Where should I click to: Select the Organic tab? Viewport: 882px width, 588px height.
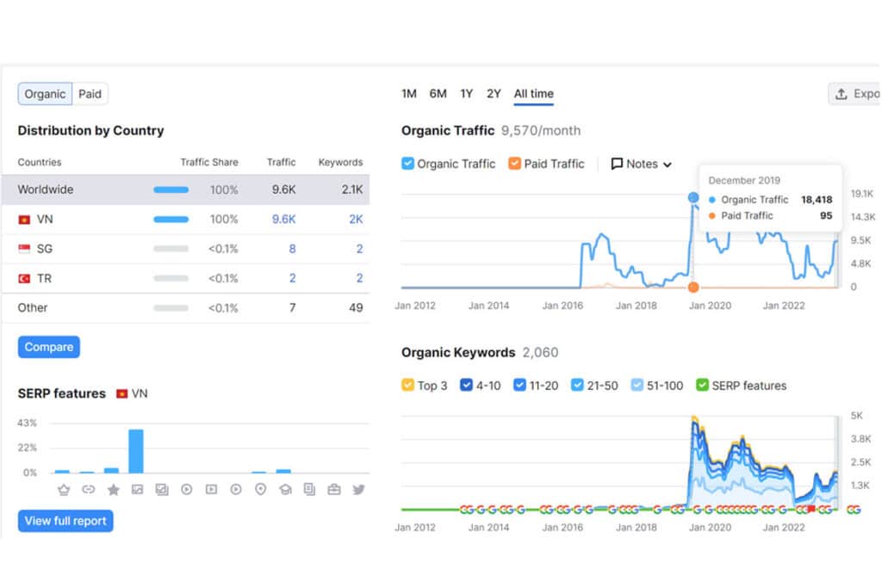(x=45, y=94)
